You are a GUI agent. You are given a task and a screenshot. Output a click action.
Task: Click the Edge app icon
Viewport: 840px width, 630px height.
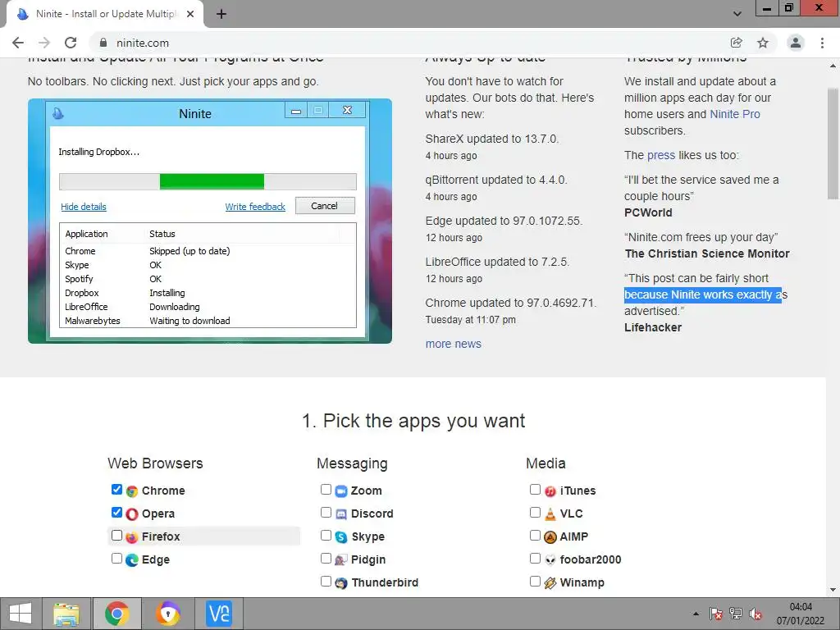132,559
